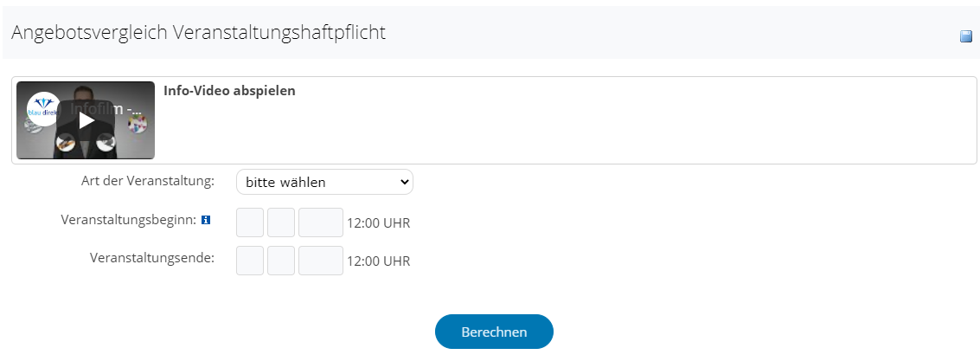Click the 'Veranstaltungsende:' label text
Screen dimensions: 980x361
151,257
